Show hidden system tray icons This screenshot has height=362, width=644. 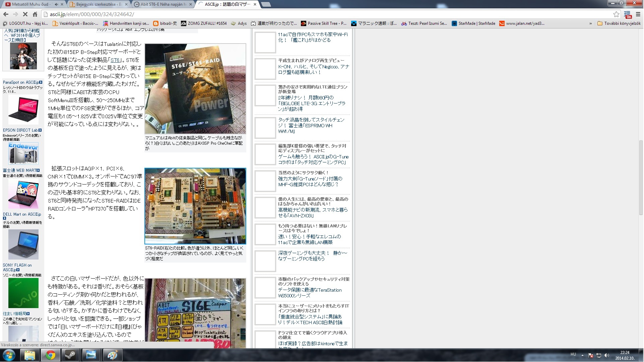(x=582, y=355)
